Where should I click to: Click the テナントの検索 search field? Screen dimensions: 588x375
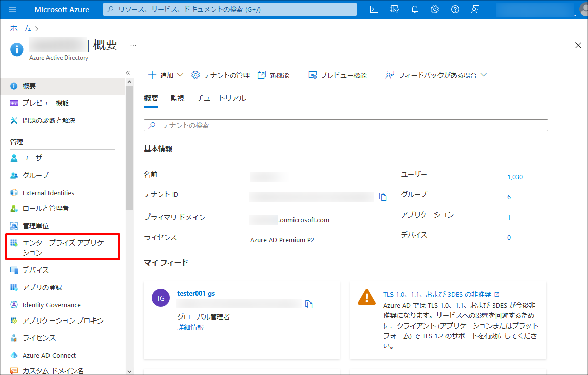(x=346, y=125)
